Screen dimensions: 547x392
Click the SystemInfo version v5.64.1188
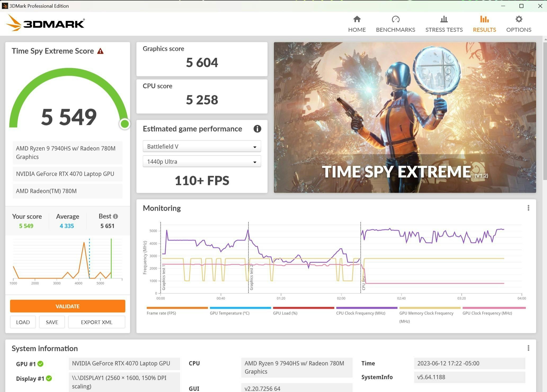point(469,377)
